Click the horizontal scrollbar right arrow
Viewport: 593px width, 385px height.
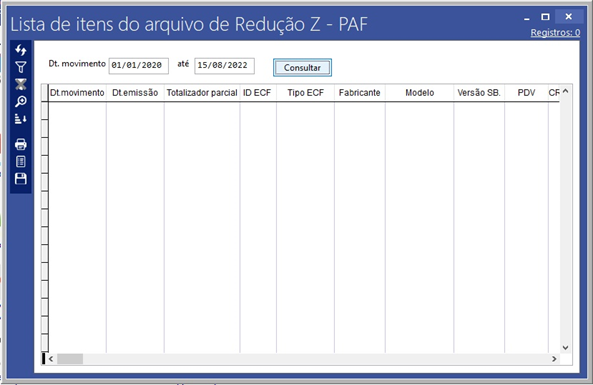pos(554,359)
